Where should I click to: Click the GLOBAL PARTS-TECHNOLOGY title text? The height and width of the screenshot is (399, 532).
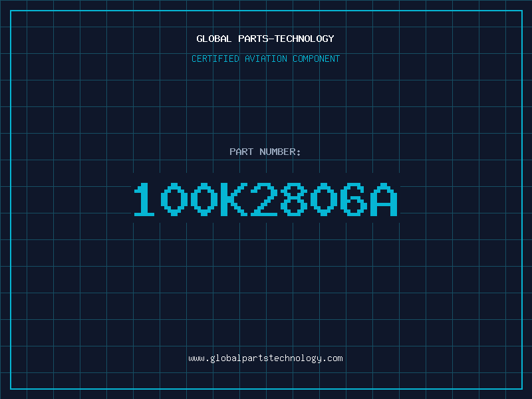(x=265, y=39)
